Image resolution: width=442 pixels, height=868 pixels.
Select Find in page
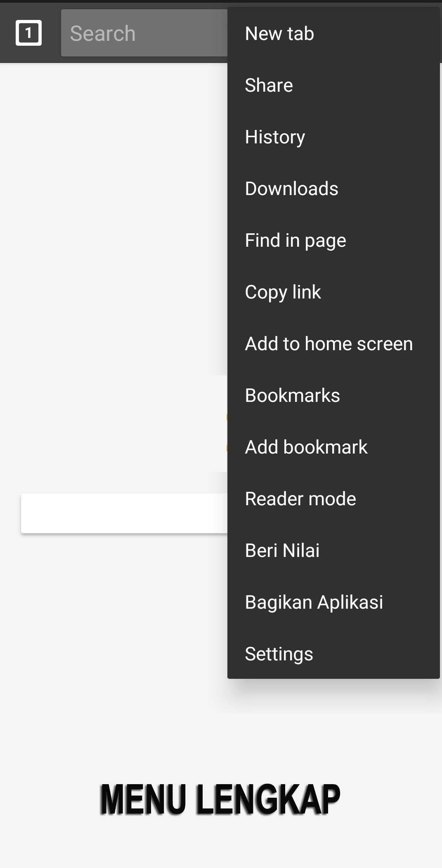(x=333, y=240)
